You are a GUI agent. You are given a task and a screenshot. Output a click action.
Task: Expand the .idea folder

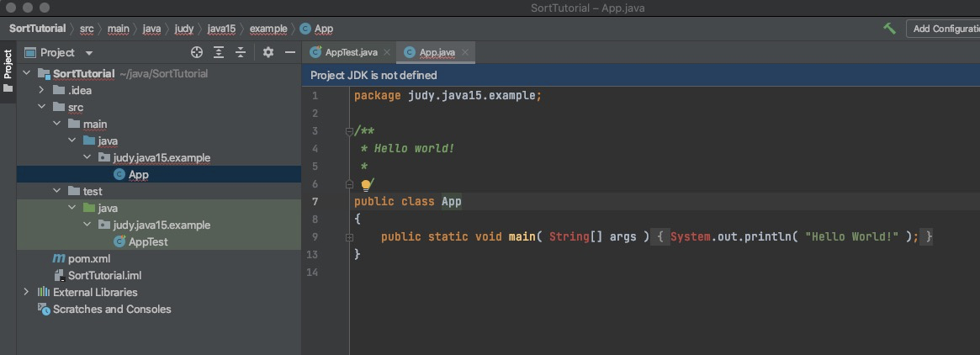click(x=41, y=91)
